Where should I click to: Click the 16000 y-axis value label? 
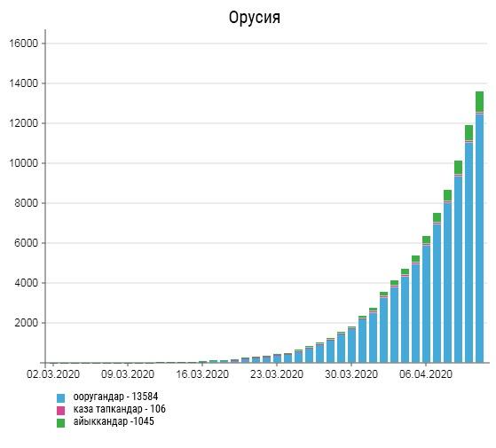click(24, 43)
